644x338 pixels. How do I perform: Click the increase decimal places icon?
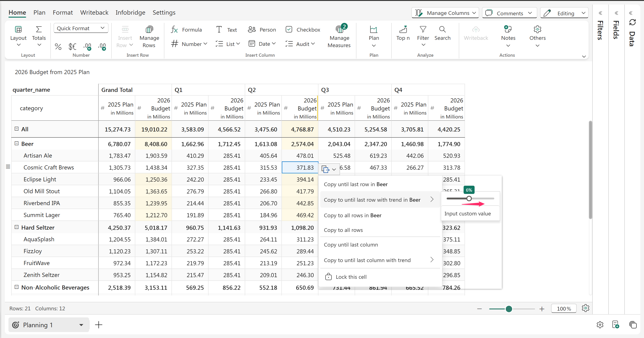click(102, 46)
